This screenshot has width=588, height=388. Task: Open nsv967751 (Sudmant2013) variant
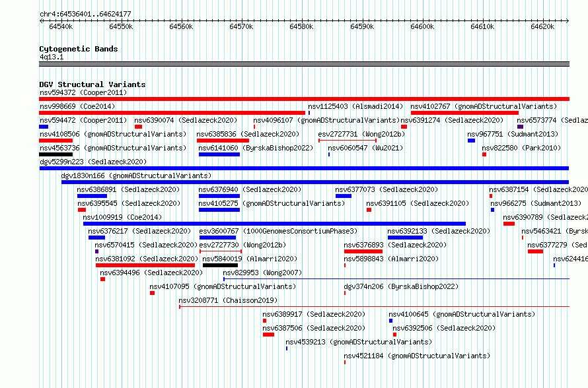click(513, 134)
